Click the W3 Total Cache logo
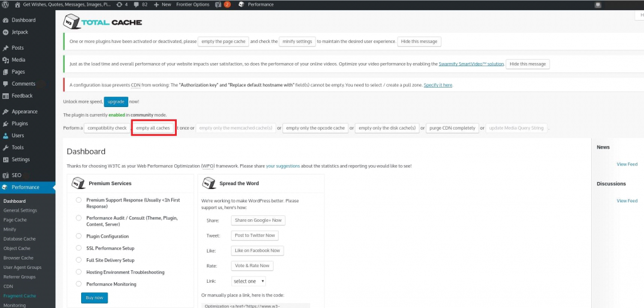Image resolution: width=644 pixels, height=308 pixels. 103,22
